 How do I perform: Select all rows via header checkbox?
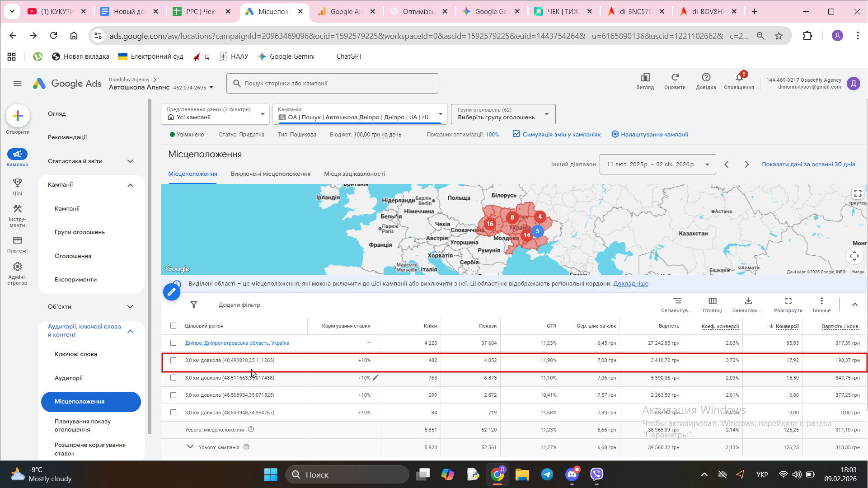pyautogui.click(x=174, y=326)
